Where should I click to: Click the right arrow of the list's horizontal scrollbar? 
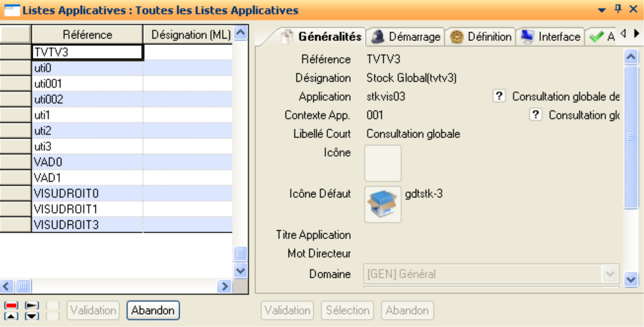click(x=225, y=286)
